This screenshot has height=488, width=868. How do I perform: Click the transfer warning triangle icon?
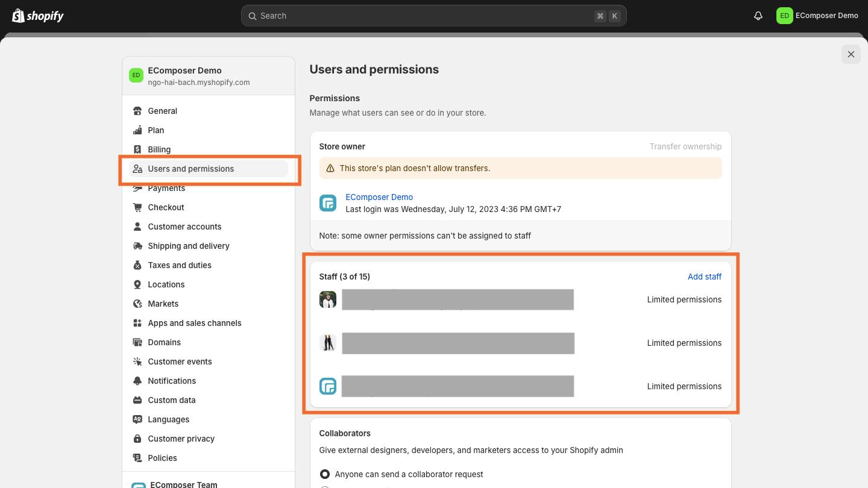(x=330, y=168)
